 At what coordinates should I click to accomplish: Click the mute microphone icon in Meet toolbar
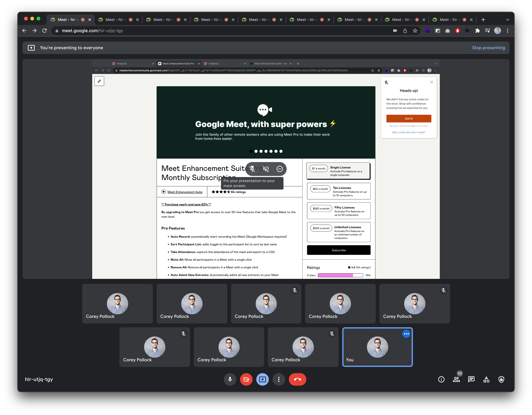(230, 380)
